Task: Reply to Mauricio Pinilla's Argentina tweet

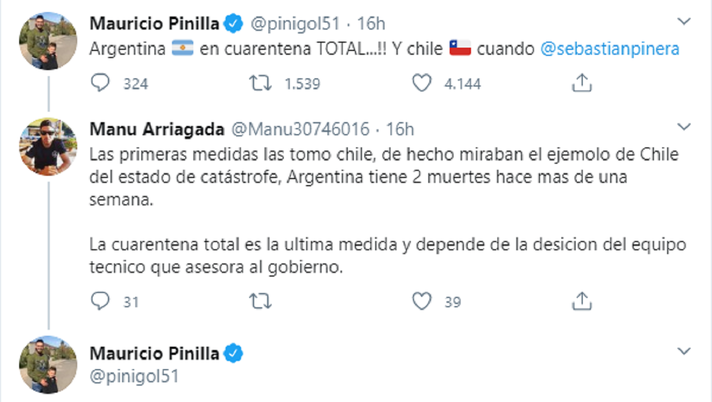Action: click(x=99, y=86)
